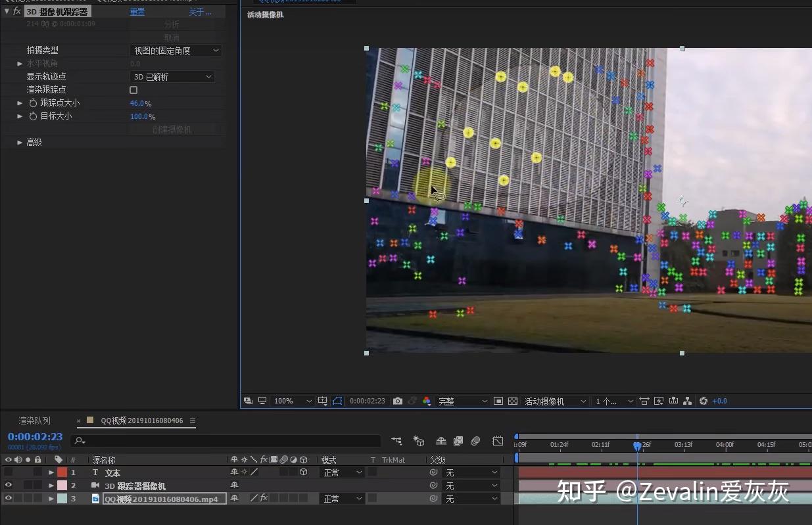Screen dimensions: 812x525
Task: Hide the 3D 跟踪器摄像机 layer
Action: [x=8, y=486]
